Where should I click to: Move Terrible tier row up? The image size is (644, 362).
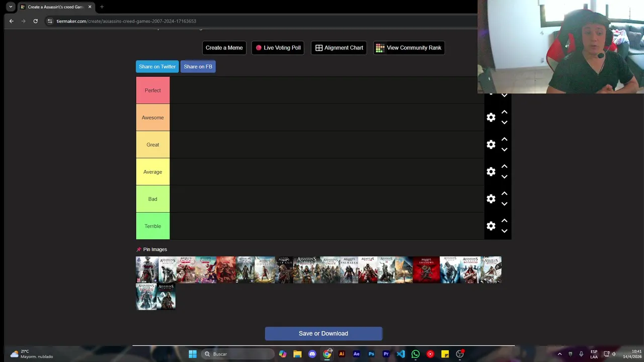pyautogui.click(x=504, y=221)
